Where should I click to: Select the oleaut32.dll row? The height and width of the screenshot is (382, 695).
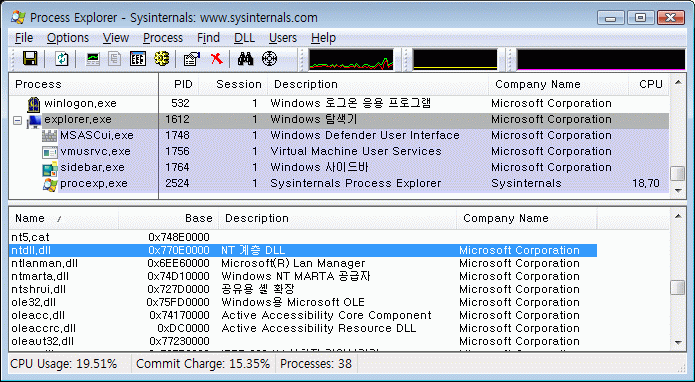click(303, 342)
